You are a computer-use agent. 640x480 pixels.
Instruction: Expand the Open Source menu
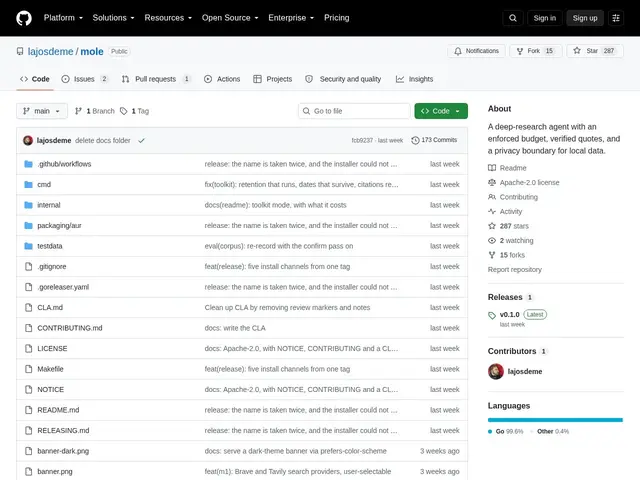point(230,18)
